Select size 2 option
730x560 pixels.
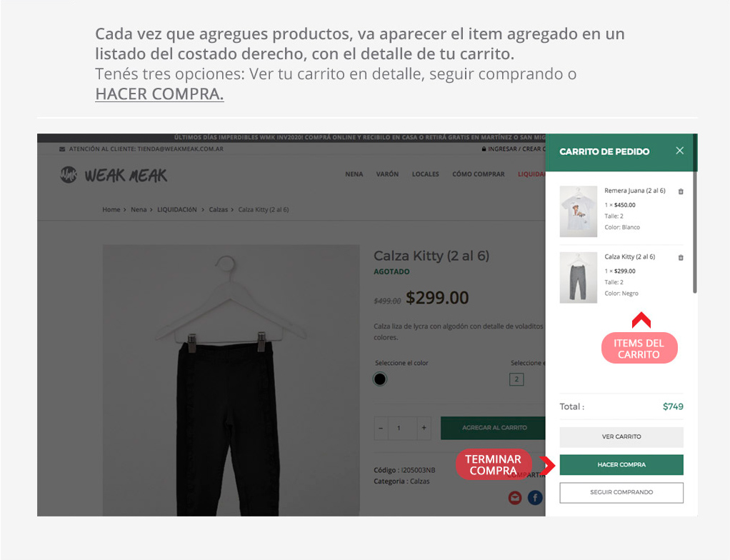click(516, 379)
